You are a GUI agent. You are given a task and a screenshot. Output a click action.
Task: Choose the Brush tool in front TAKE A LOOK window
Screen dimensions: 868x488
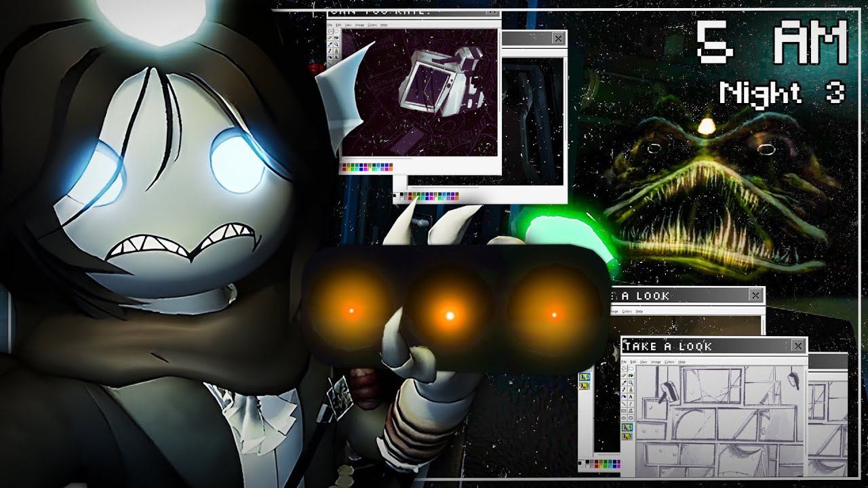pos(630,389)
